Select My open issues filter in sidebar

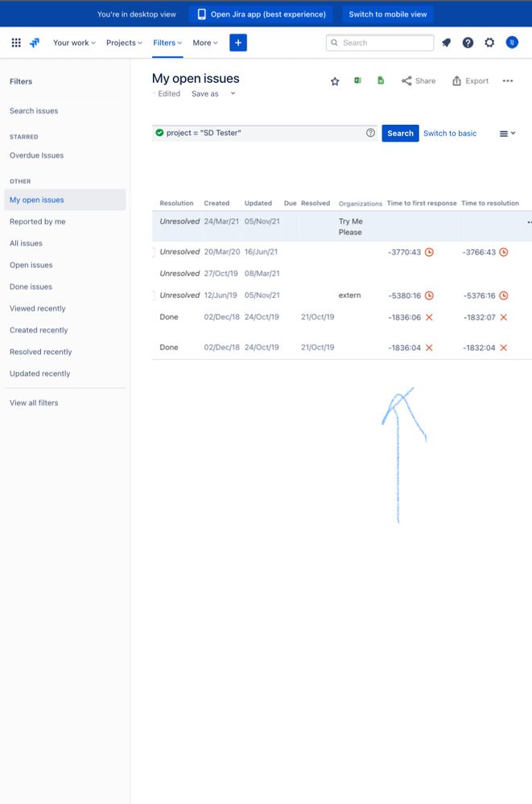[64, 200]
